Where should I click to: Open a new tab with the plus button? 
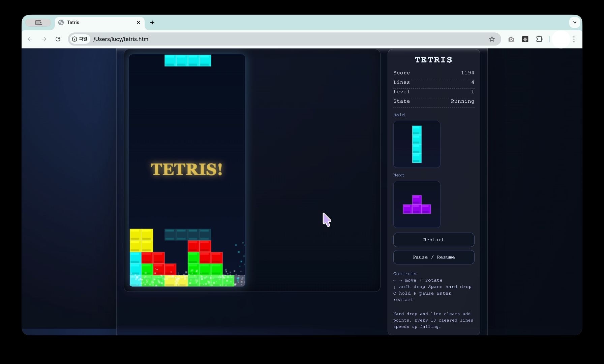point(152,22)
